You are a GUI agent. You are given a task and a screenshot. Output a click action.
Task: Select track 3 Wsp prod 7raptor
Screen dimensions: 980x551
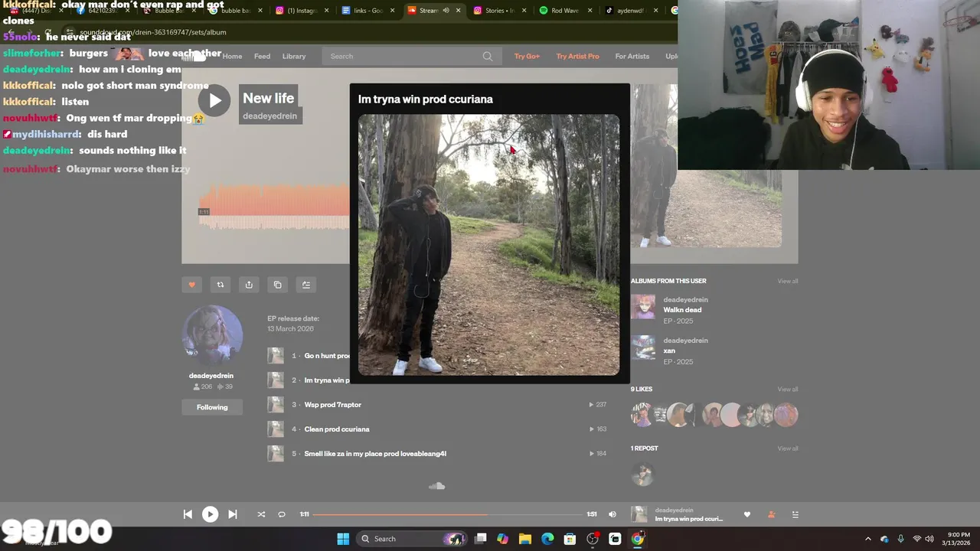coord(332,405)
